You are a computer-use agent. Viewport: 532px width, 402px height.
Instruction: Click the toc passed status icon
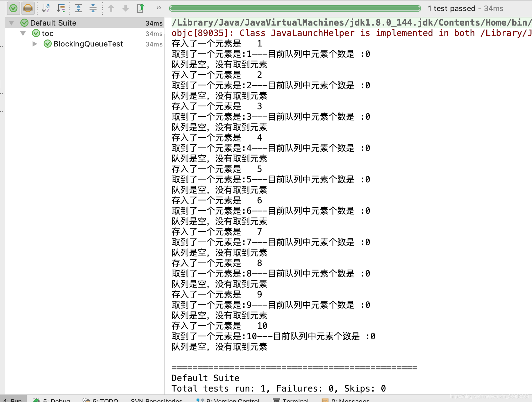(x=36, y=33)
